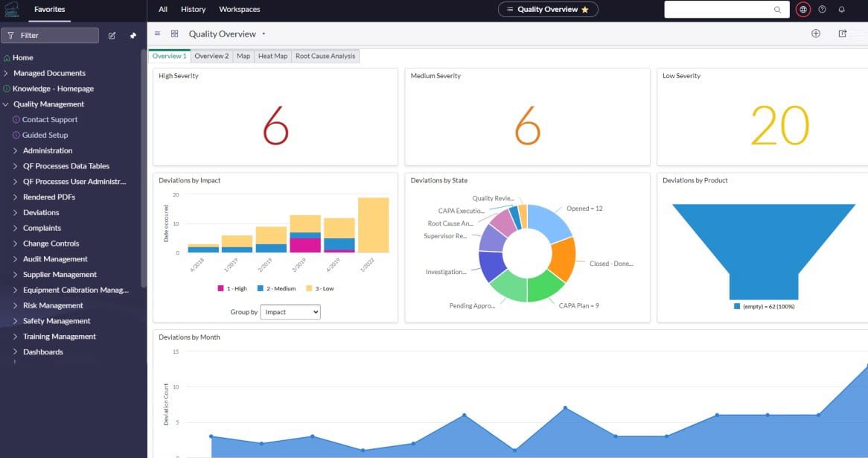The height and width of the screenshot is (458, 868).
Task: Click the globe scope icon in header
Action: [802, 10]
